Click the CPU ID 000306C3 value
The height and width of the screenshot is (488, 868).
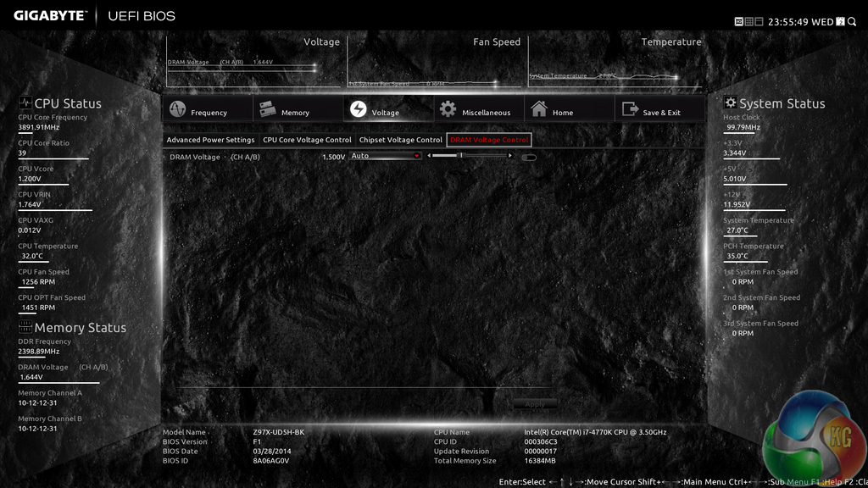[x=541, y=441]
